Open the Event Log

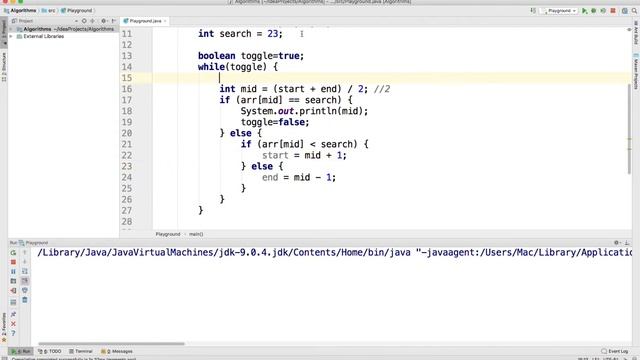614,351
